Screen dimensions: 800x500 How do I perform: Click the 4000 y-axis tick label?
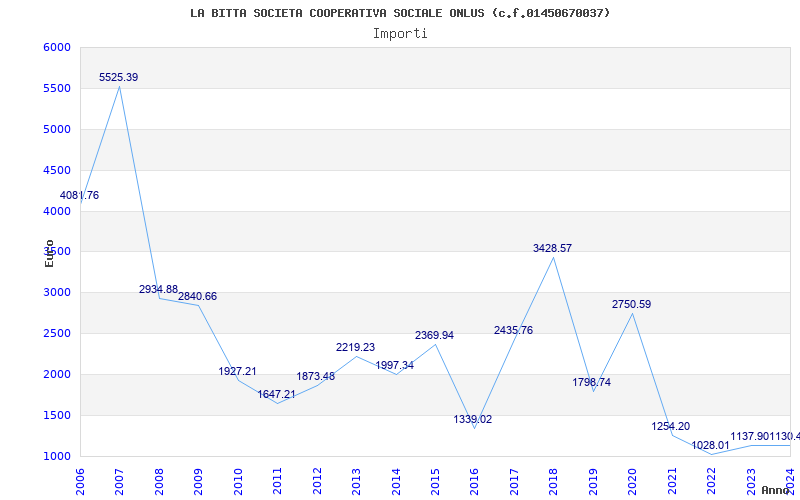[57, 211]
